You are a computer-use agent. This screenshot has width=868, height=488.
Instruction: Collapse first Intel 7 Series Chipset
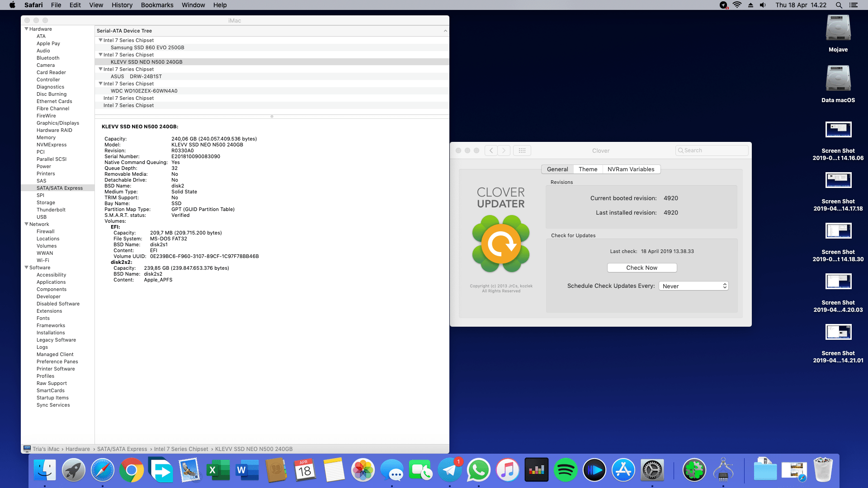click(x=100, y=40)
